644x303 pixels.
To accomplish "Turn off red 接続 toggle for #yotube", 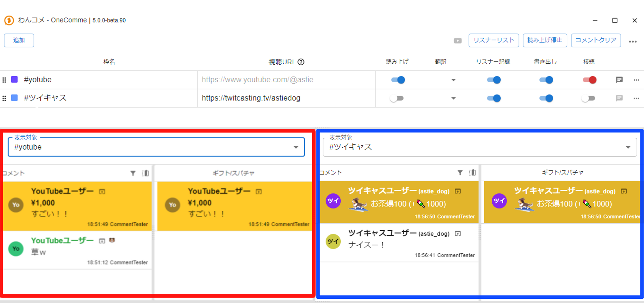I will (589, 80).
